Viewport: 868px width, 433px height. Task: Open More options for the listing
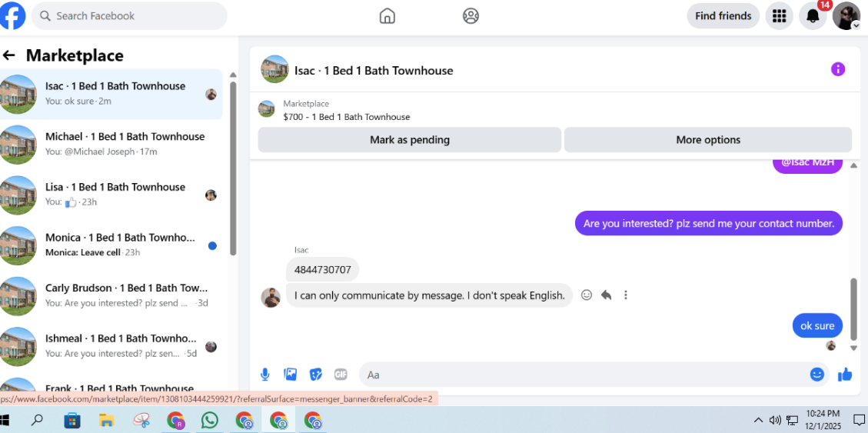(708, 140)
